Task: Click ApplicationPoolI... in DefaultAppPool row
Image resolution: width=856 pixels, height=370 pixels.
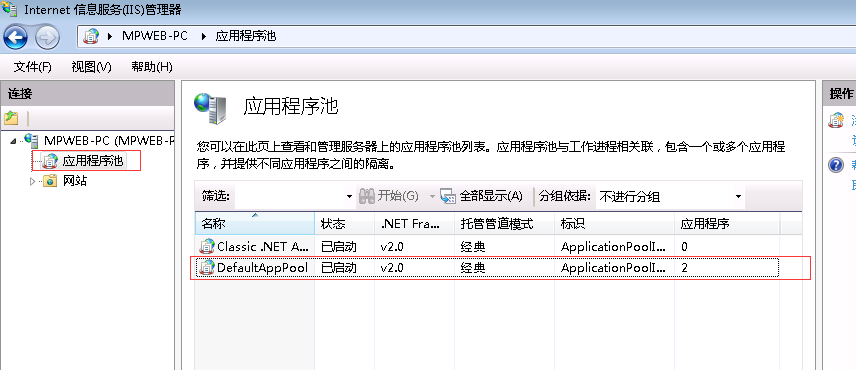Action: coord(614,268)
